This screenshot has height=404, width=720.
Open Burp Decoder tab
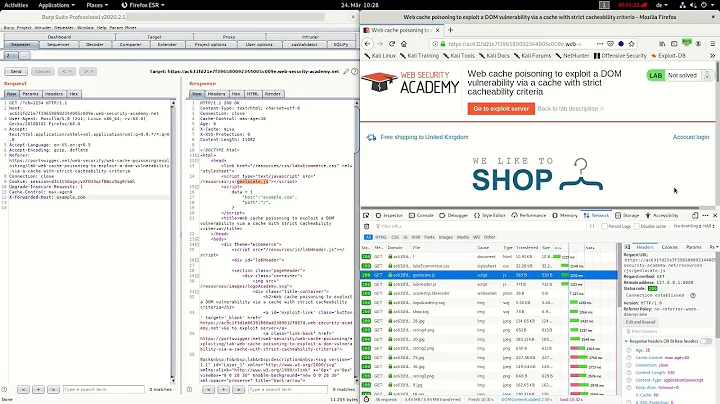(x=95, y=45)
